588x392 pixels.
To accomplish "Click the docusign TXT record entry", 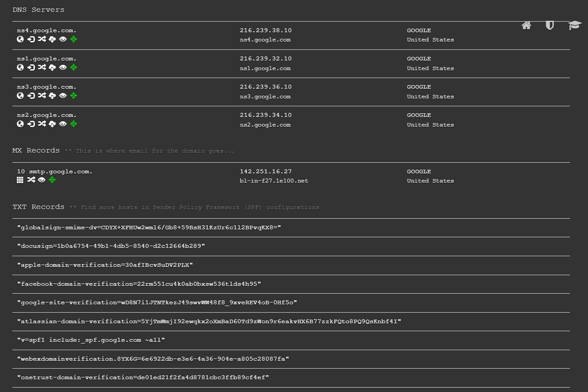I will (111, 246).
